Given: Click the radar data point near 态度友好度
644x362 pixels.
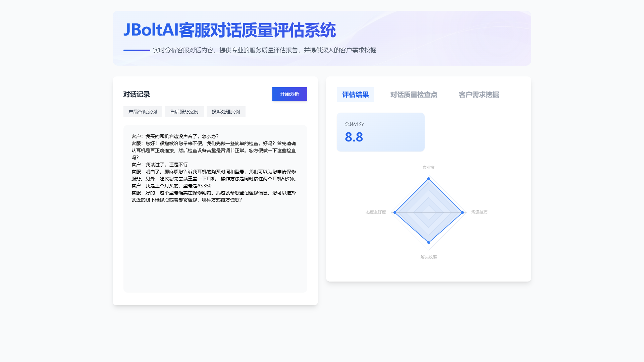Looking at the screenshot, I should (x=395, y=213).
